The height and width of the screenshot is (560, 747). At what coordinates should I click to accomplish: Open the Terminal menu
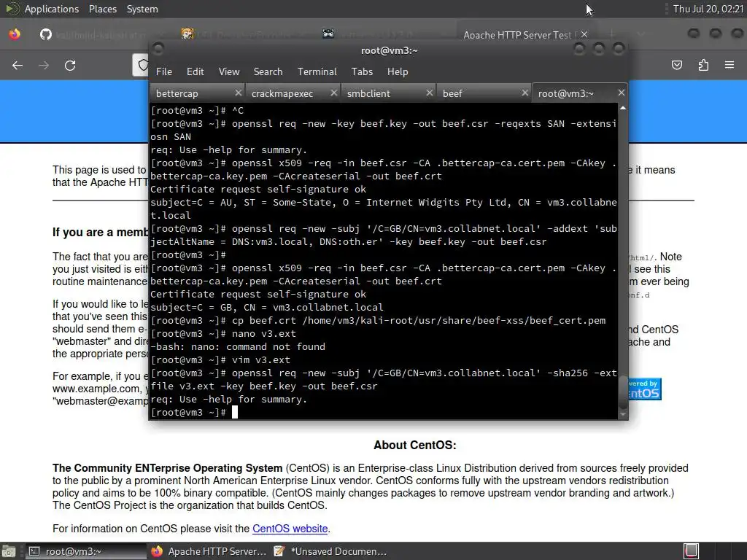[317, 71]
